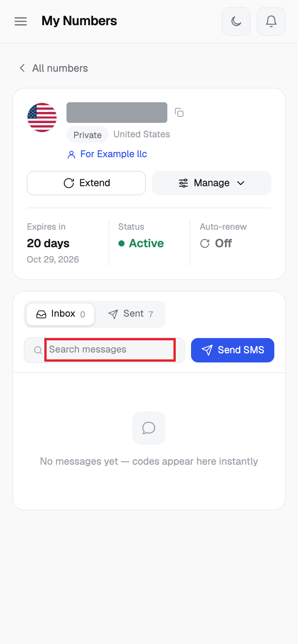
Task: Toggle dark mode with the moon icon
Action: pos(236,21)
